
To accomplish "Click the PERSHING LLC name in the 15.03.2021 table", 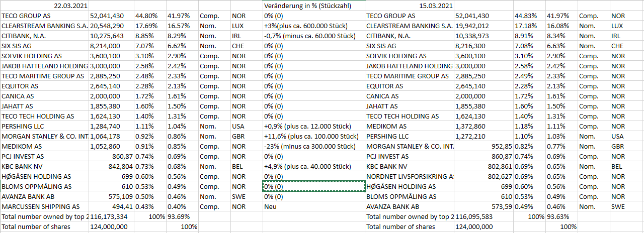I will 410,136.
